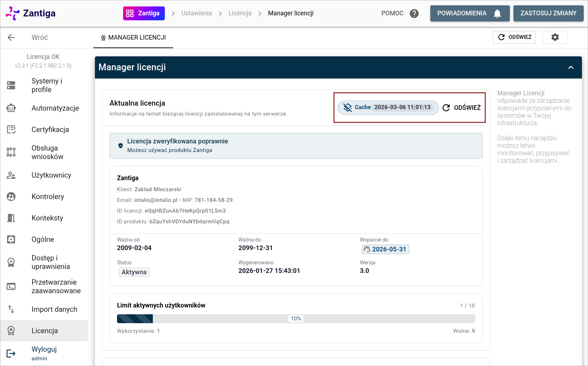Click the Ustawienia breadcrumb link
The height and width of the screenshot is (366, 588).
pos(196,13)
